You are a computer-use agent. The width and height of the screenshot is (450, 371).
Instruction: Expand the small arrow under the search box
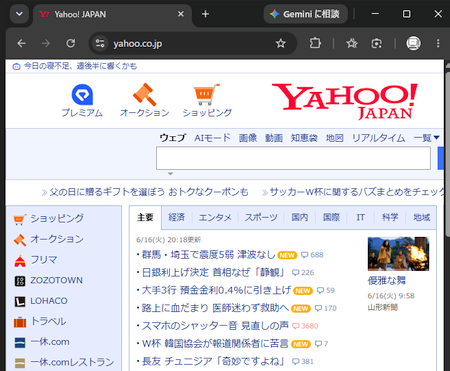(170, 174)
